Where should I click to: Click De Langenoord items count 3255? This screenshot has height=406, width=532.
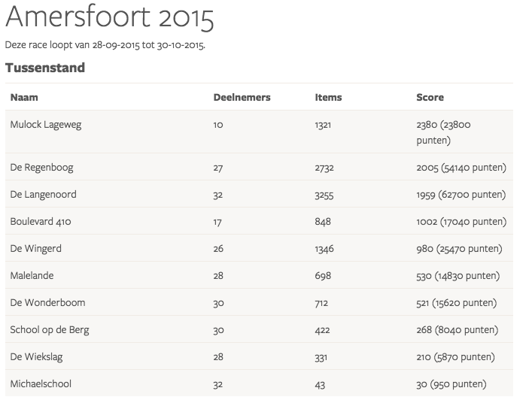tap(324, 195)
